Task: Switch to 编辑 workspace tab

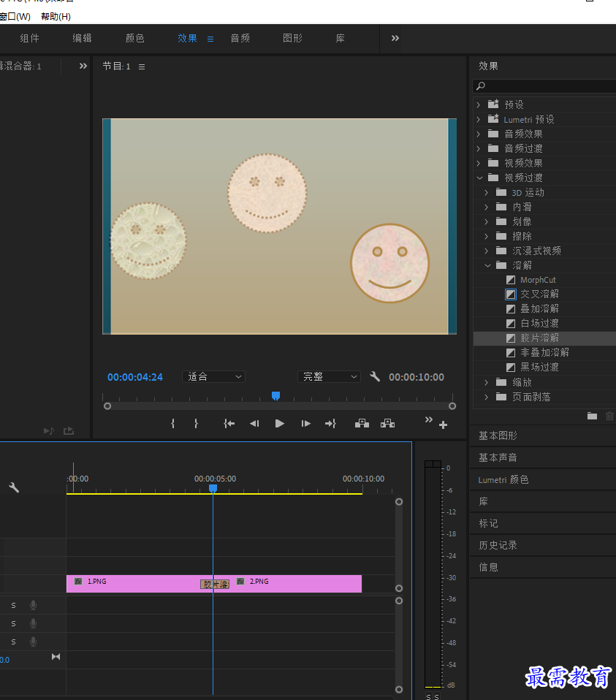Action: coord(82,39)
